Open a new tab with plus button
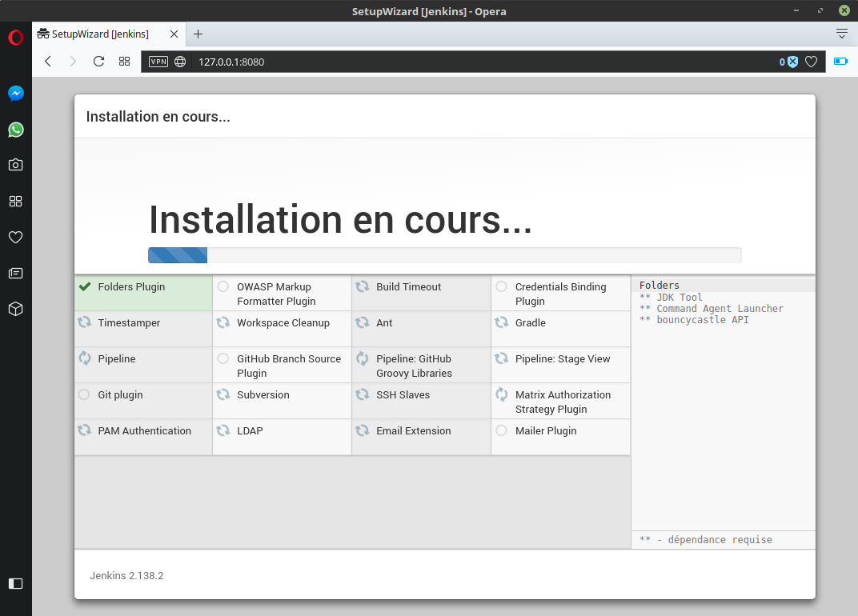Screen dimensions: 858x616 tap(198, 34)
